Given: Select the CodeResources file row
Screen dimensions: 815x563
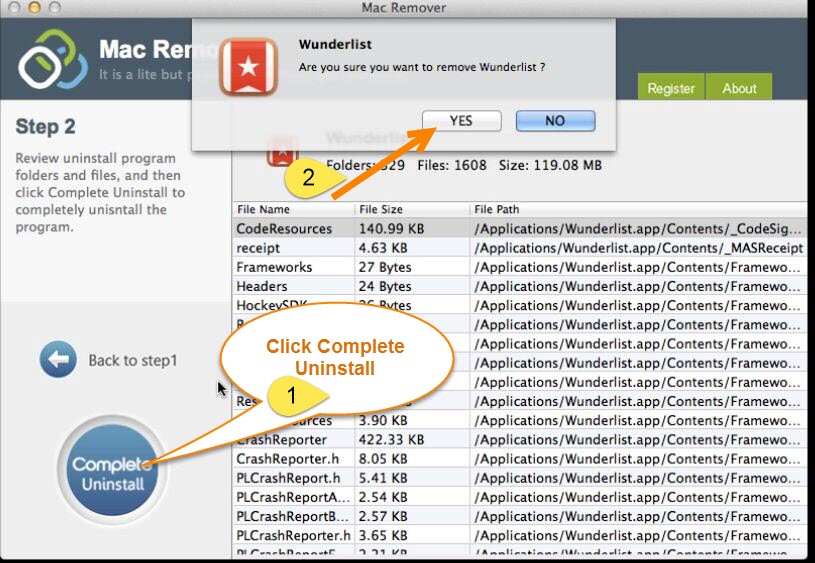Looking at the screenshot, I should tap(520, 229).
